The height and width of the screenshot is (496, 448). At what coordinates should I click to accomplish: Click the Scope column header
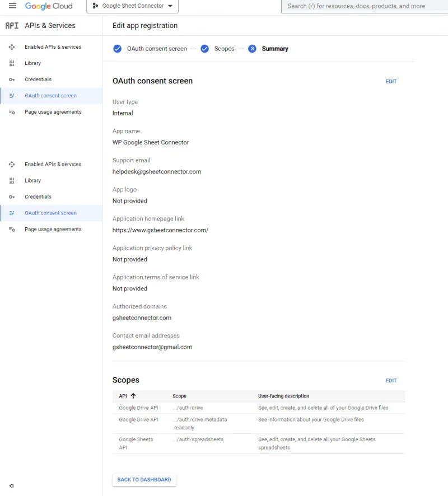(179, 396)
